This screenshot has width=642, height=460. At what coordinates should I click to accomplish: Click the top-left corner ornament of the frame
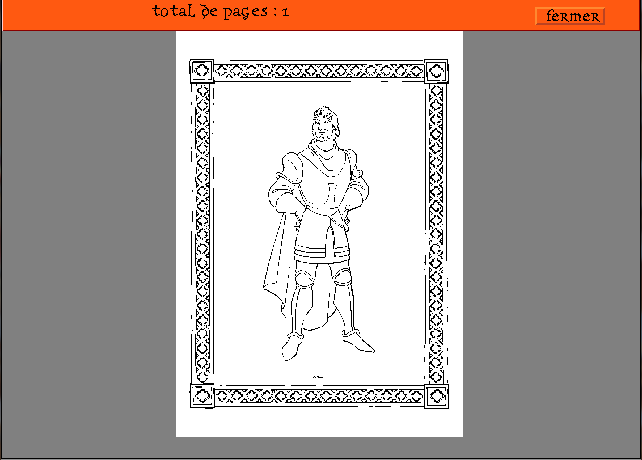pos(200,71)
